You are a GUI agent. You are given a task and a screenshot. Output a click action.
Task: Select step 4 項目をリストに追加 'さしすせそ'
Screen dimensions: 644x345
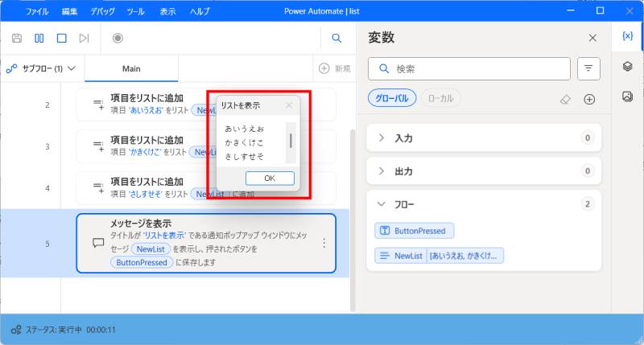pos(206,188)
